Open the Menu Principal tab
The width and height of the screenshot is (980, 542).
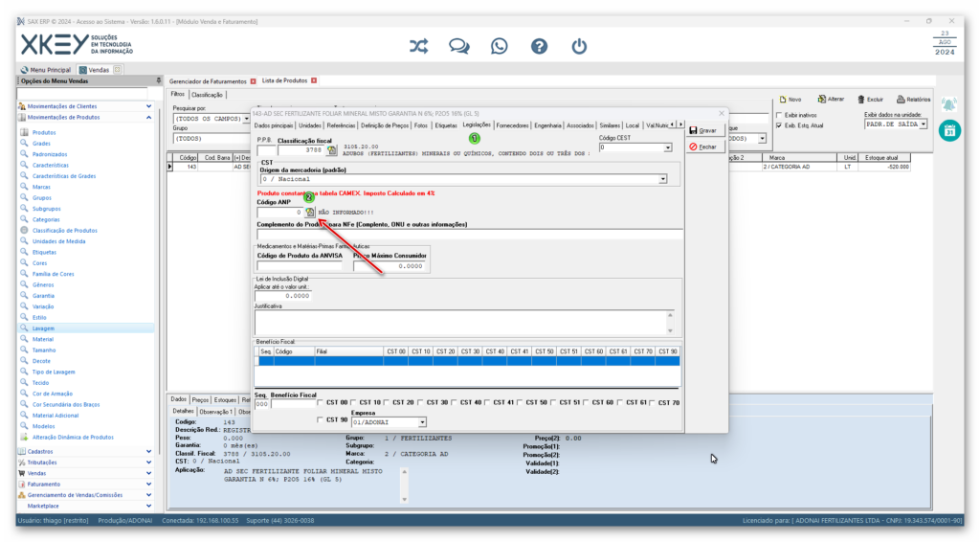click(x=46, y=70)
